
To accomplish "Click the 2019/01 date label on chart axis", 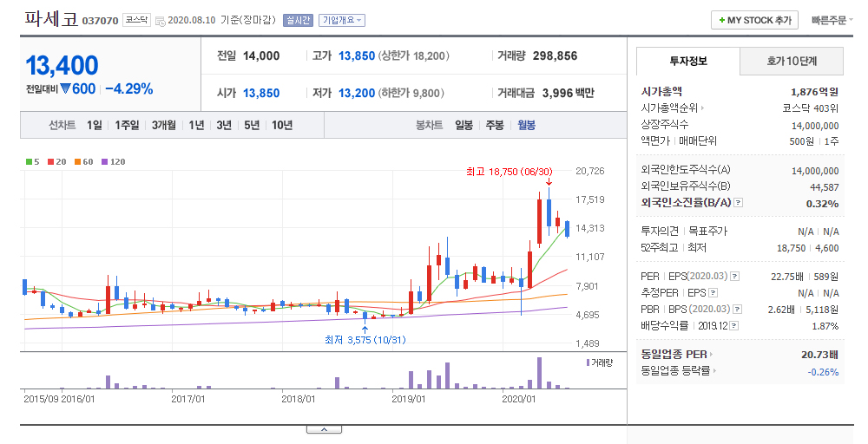I will (409, 399).
